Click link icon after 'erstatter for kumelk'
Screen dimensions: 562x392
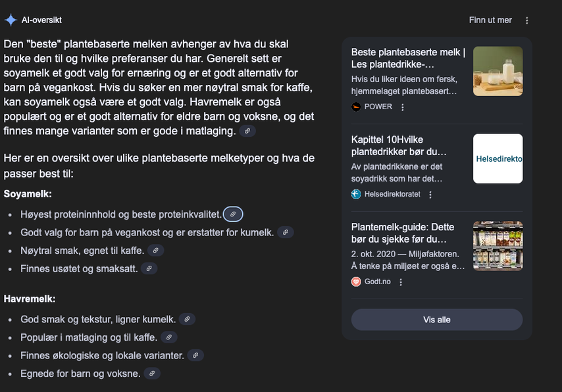[x=285, y=232]
